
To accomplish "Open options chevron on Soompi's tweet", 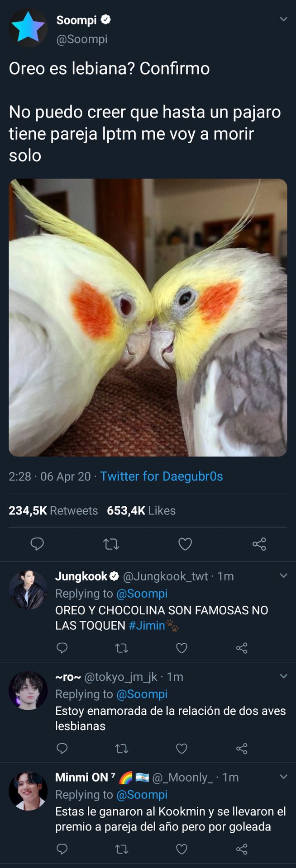I will point(284,19).
